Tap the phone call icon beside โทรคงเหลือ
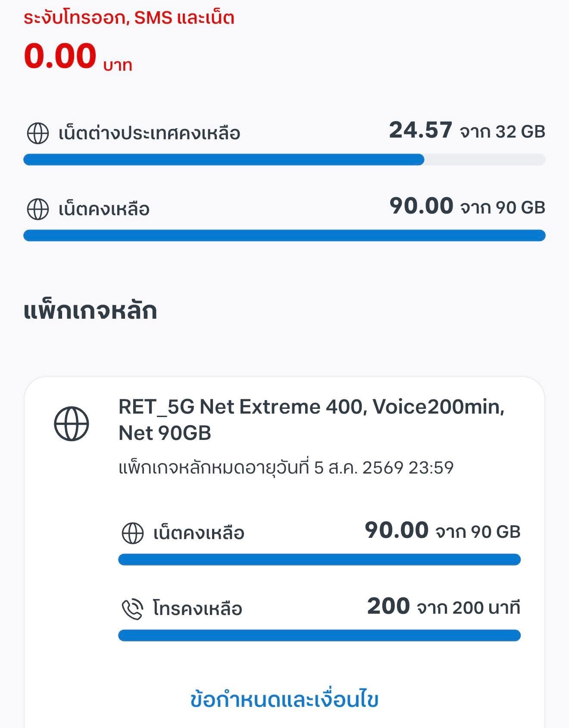569x728 pixels. click(132, 609)
